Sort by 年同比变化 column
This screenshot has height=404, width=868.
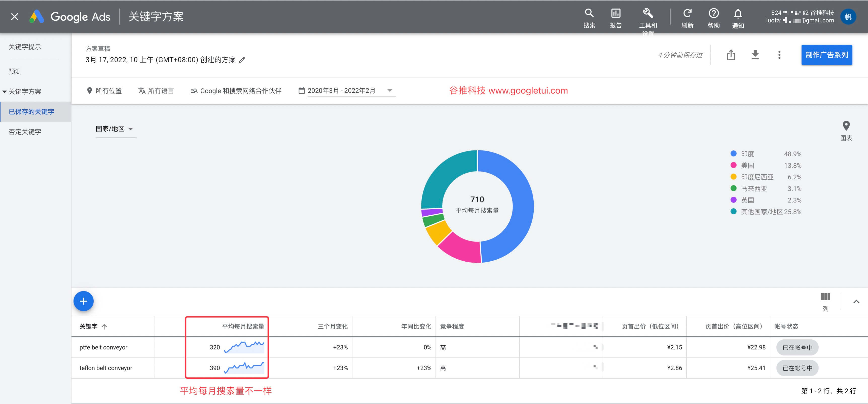pos(416,326)
